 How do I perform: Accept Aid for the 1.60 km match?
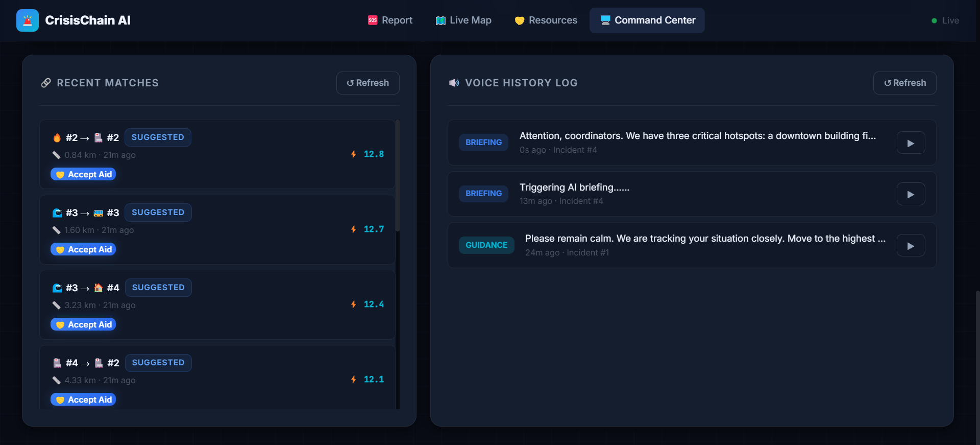(x=83, y=249)
